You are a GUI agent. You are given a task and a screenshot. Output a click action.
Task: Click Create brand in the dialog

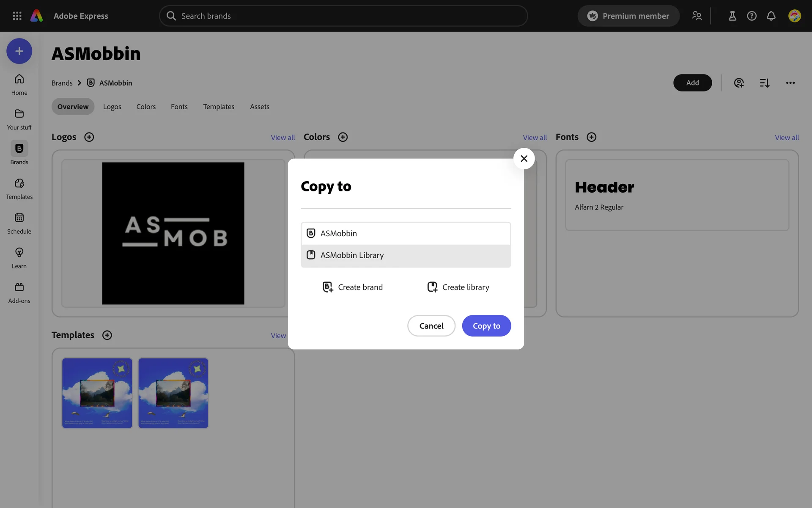(353, 287)
